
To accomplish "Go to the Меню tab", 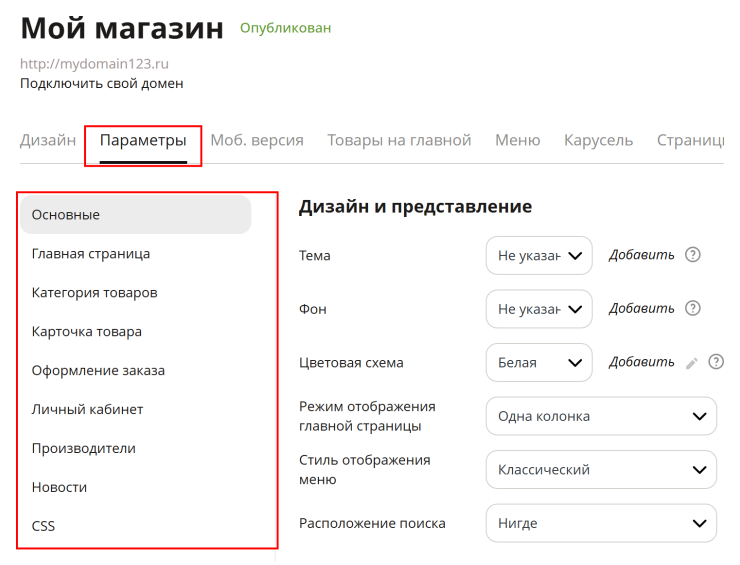I will (x=518, y=140).
